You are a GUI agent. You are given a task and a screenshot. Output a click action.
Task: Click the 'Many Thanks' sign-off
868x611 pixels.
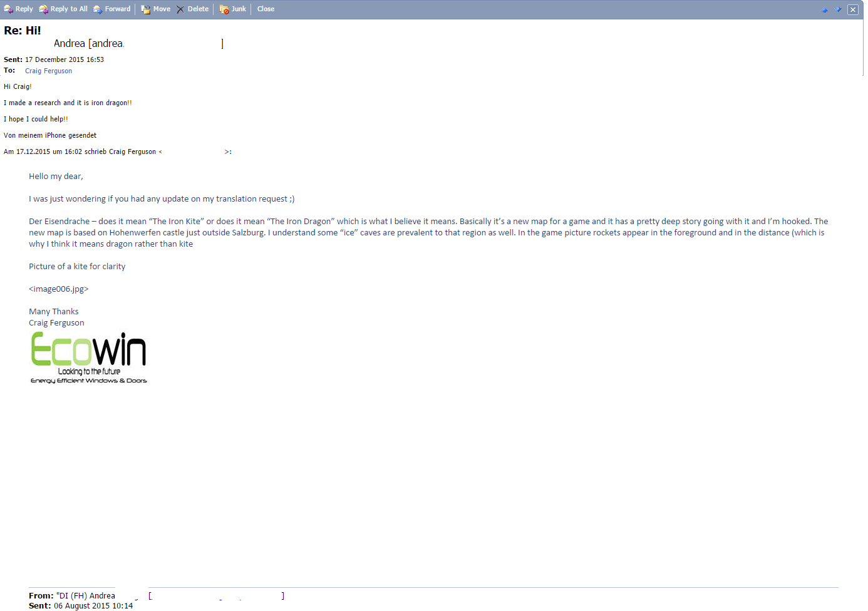(54, 312)
